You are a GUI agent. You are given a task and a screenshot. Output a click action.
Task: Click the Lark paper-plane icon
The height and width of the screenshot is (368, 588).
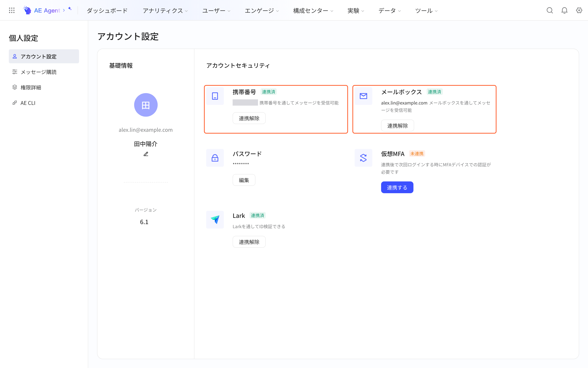(215, 220)
